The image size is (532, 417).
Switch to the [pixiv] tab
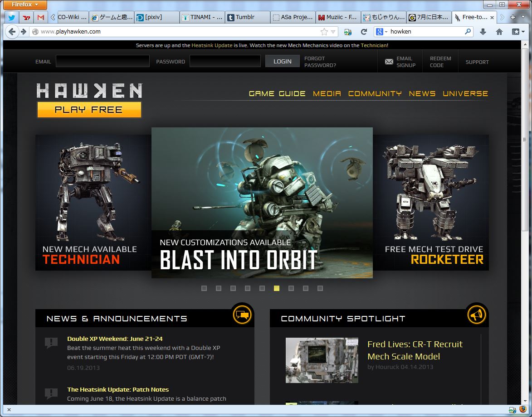tap(157, 17)
